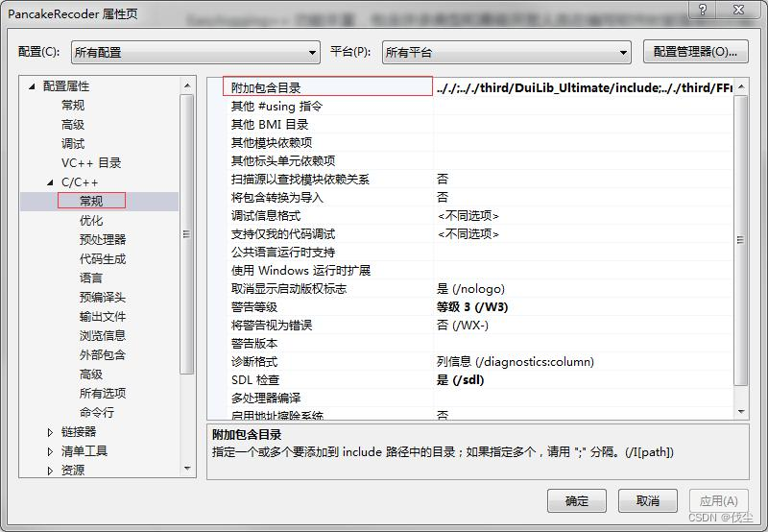Select 预处理器 under C/C++
768x532 pixels.
pyautogui.click(x=103, y=239)
